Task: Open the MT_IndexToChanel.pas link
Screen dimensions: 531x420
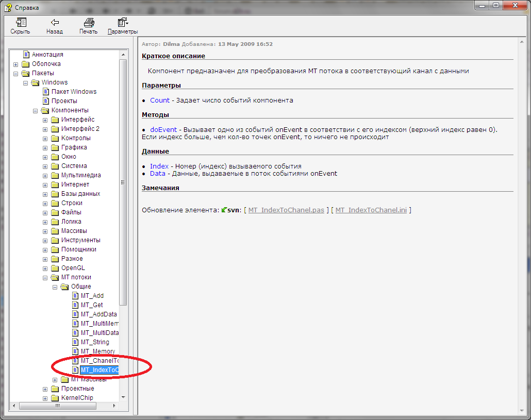Action: [286, 210]
